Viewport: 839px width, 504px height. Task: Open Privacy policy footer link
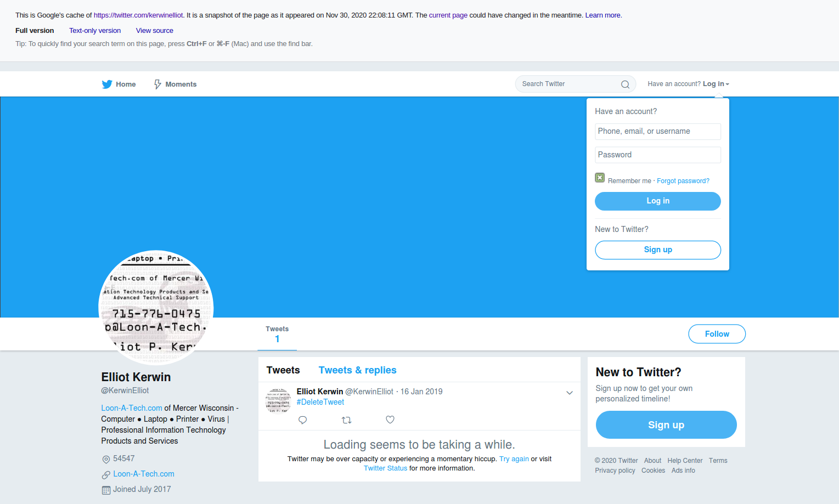(615, 471)
